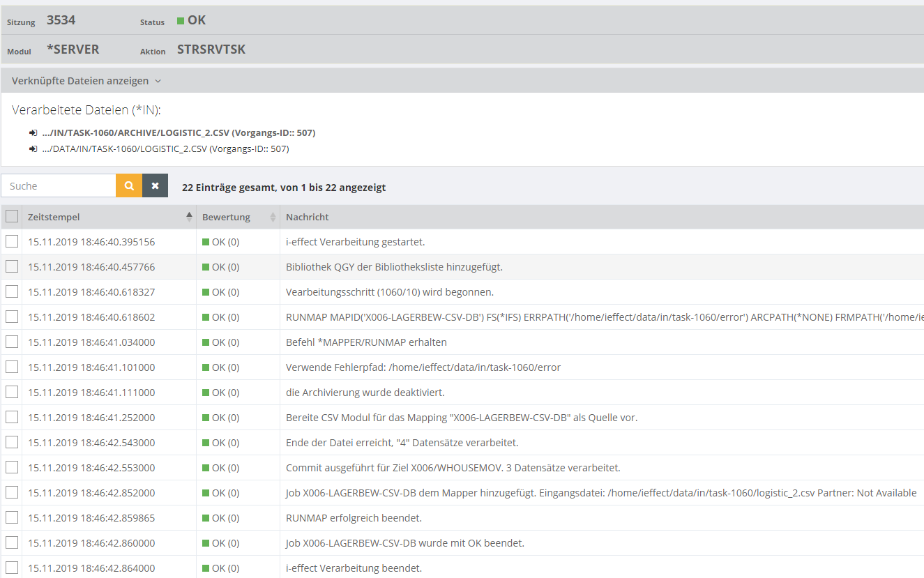The image size is (924, 578).
Task: Click the timestamp 15.11.2019 18:46:40.457766
Action: coord(91,267)
